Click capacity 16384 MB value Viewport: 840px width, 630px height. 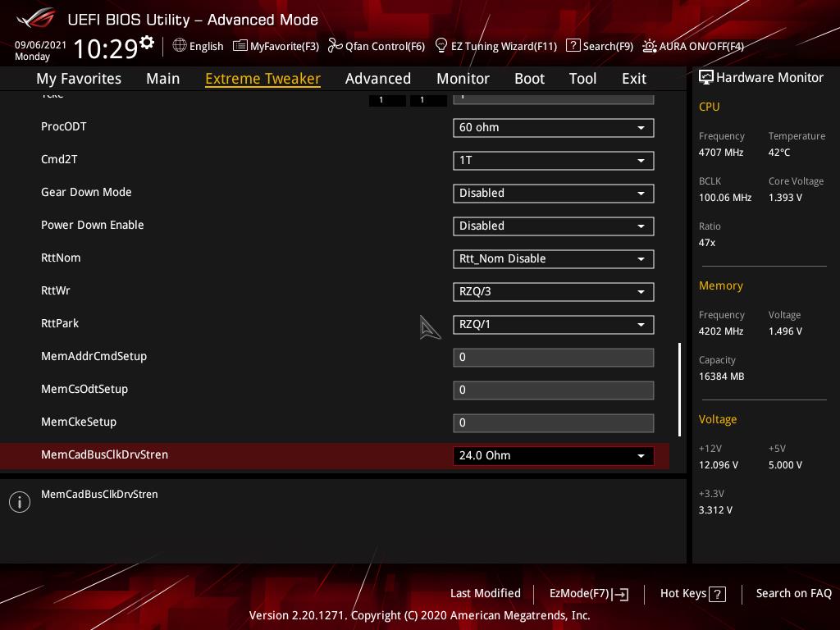pyautogui.click(x=721, y=376)
